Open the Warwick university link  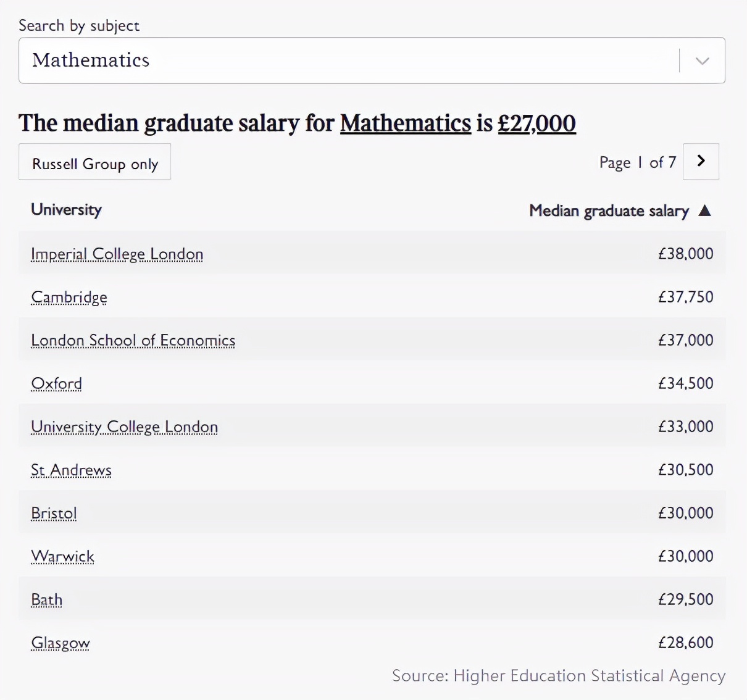[x=62, y=556]
